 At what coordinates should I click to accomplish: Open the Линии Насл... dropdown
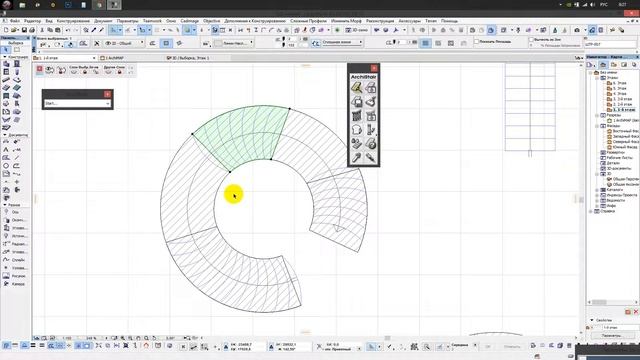click(233, 43)
